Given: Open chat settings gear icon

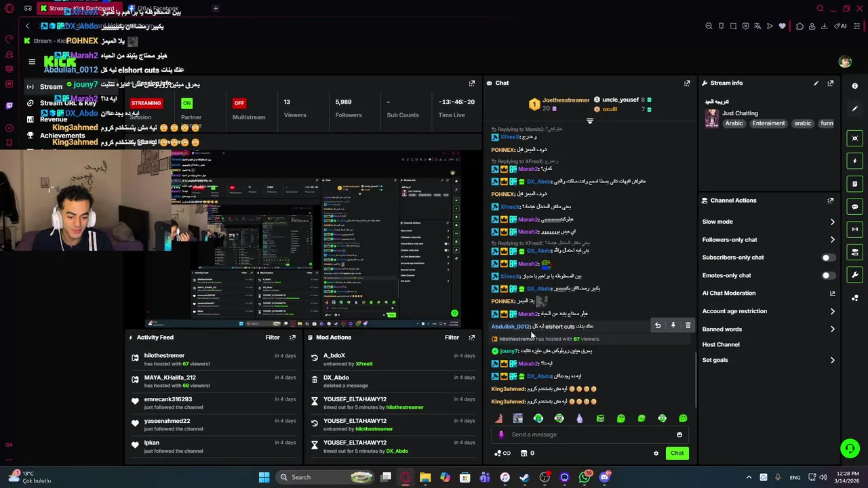Looking at the screenshot, I should (x=656, y=453).
